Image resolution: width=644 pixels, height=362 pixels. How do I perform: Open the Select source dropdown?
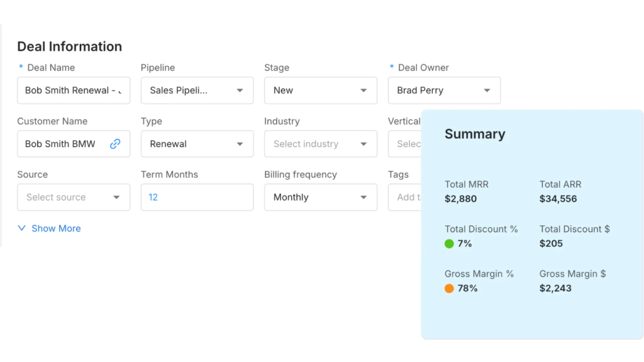73,197
